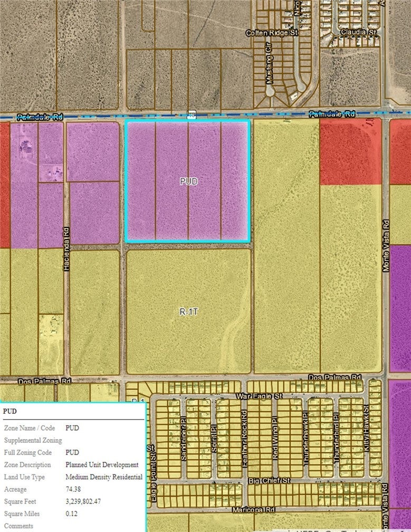Click the Claudia St street label

[x=360, y=32]
